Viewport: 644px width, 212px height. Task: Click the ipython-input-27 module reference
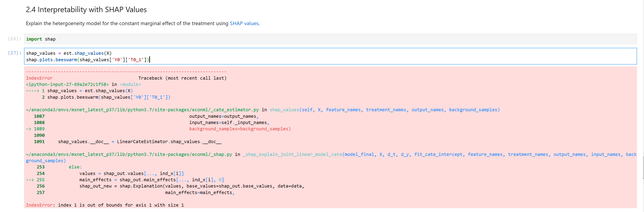click(x=67, y=84)
